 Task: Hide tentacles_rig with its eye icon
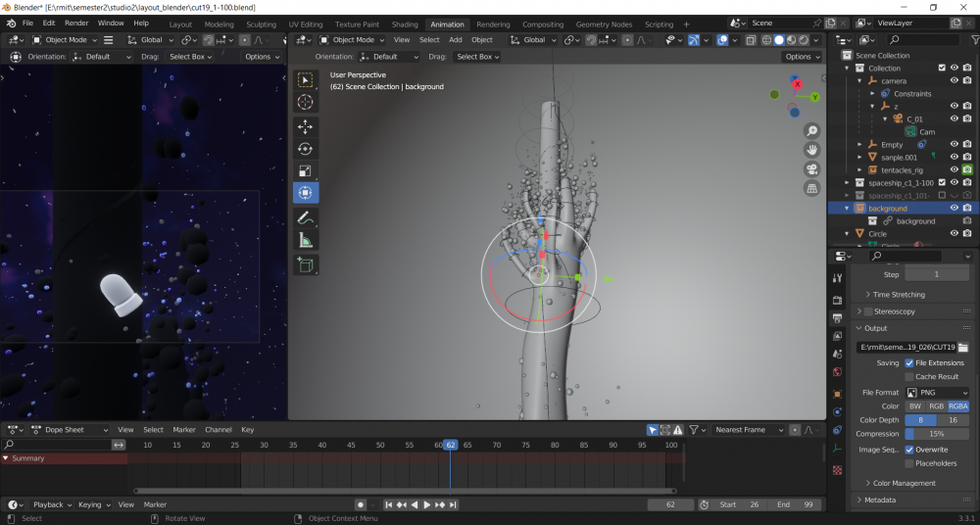955,169
